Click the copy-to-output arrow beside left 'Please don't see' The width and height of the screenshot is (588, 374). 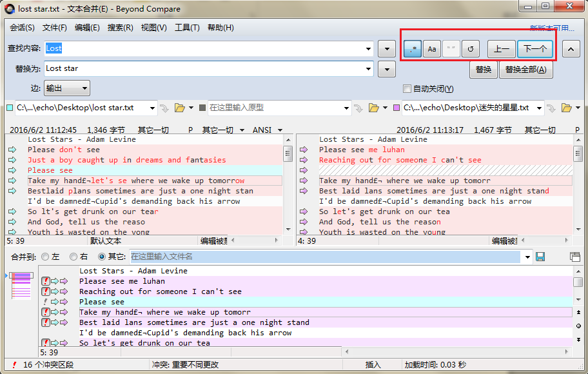pos(12,150)
